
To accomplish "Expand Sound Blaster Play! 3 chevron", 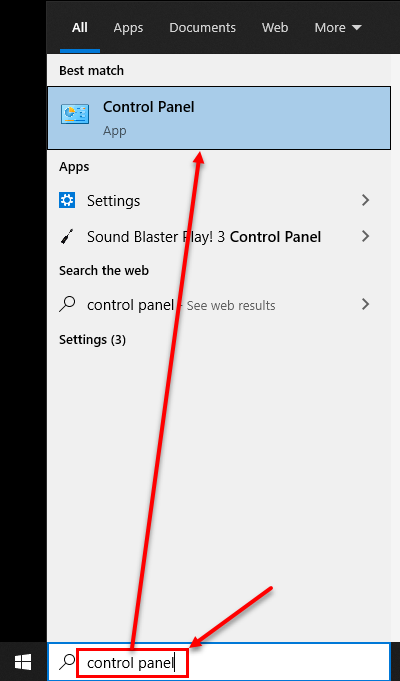I will 365,236.
